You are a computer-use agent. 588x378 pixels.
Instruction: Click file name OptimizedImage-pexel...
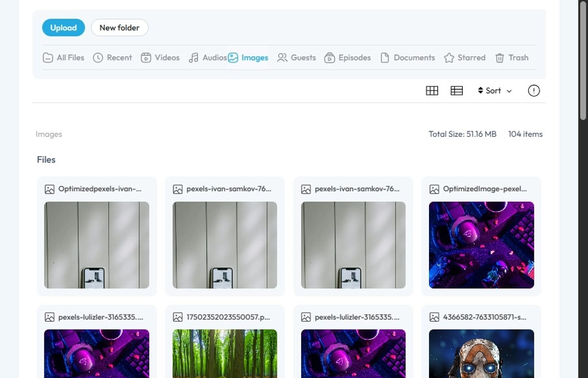(x=485, y=189)
